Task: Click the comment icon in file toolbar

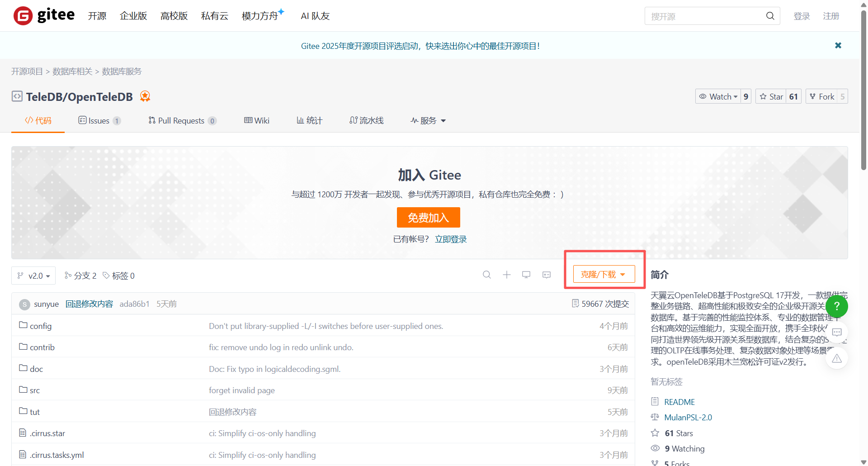Action: [x=547, y=275]
